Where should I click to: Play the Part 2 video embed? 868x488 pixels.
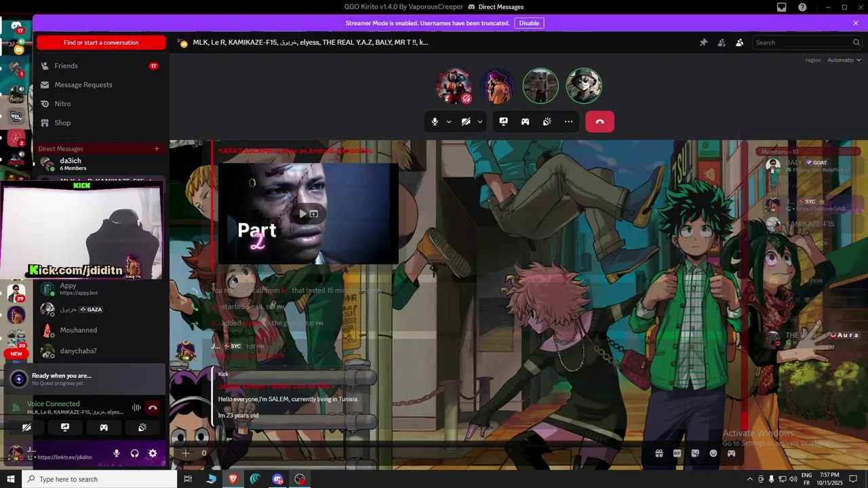pyautogui.click(x=302, y=214)
